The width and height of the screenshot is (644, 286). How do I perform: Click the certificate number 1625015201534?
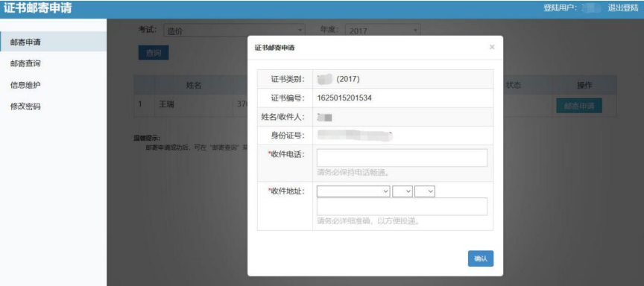344,98
